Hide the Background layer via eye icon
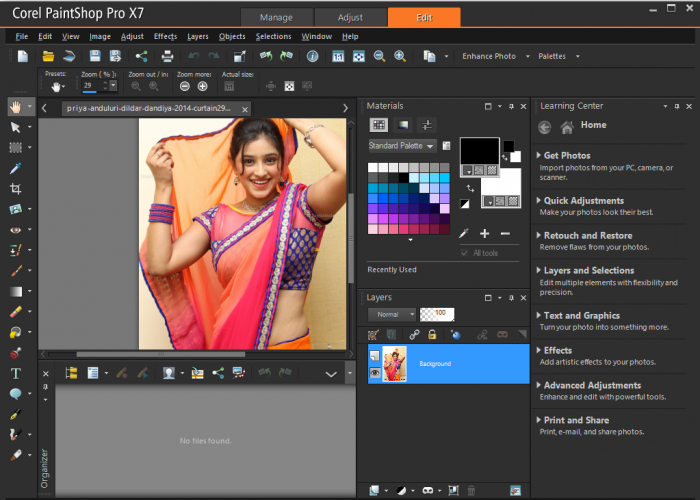 coord(374,370)
